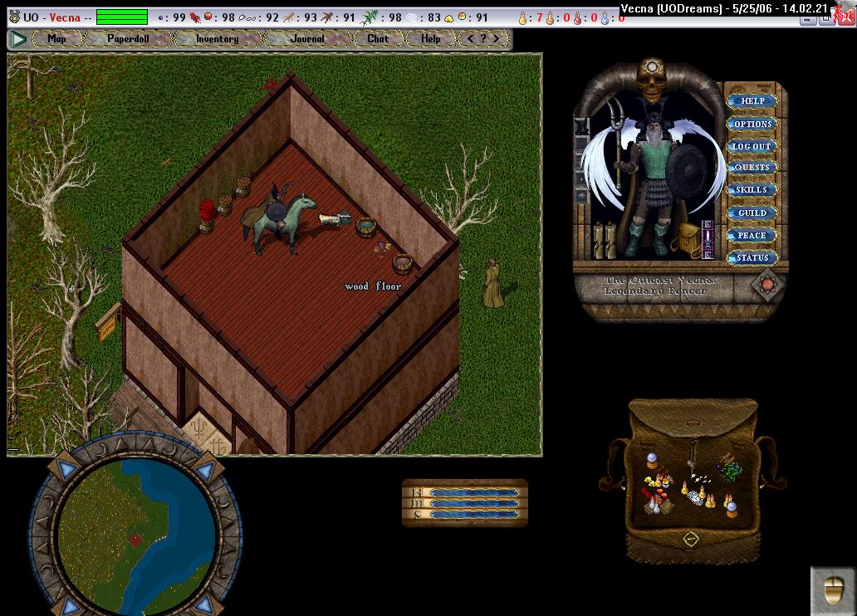This screenshot has width=857, height=616.
Task: Click the left arrow in the '< ? >' menu bar control
Action: (x=471, y=39)
